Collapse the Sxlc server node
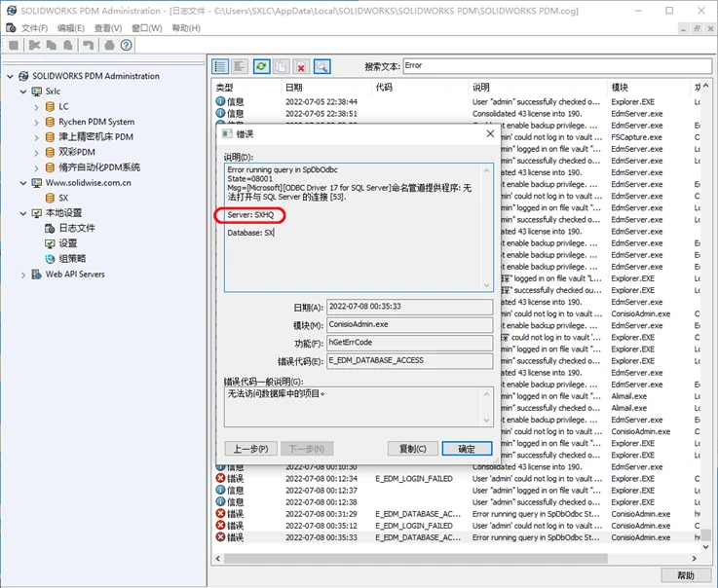Image resolution: width=718 pixels, height=588 pixels. coord(23,92)
